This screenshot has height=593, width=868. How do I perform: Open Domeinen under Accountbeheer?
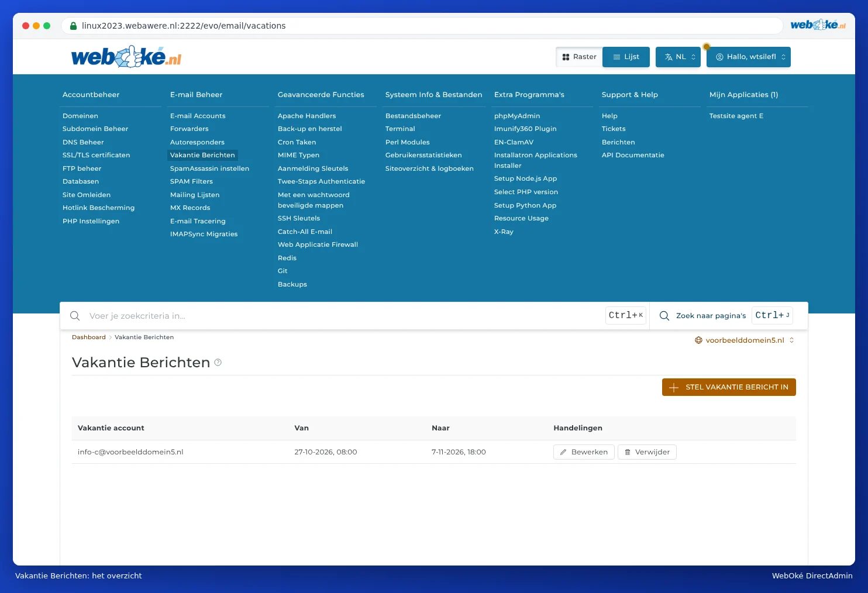(80, 116)
